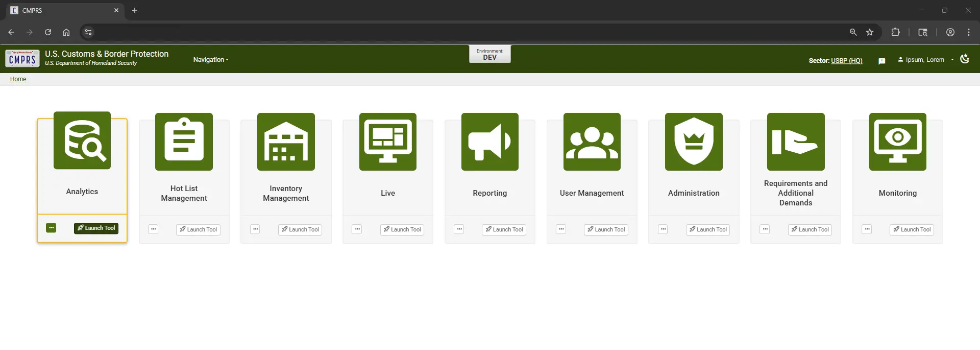Launch the User Management tool

coord(606,230)
